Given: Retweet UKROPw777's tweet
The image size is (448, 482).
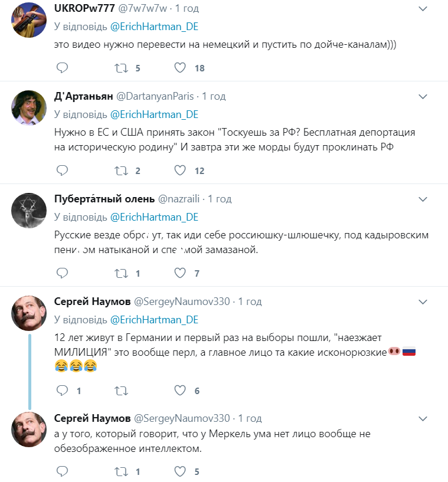Looking at the screenshot, I should [121, 68].
